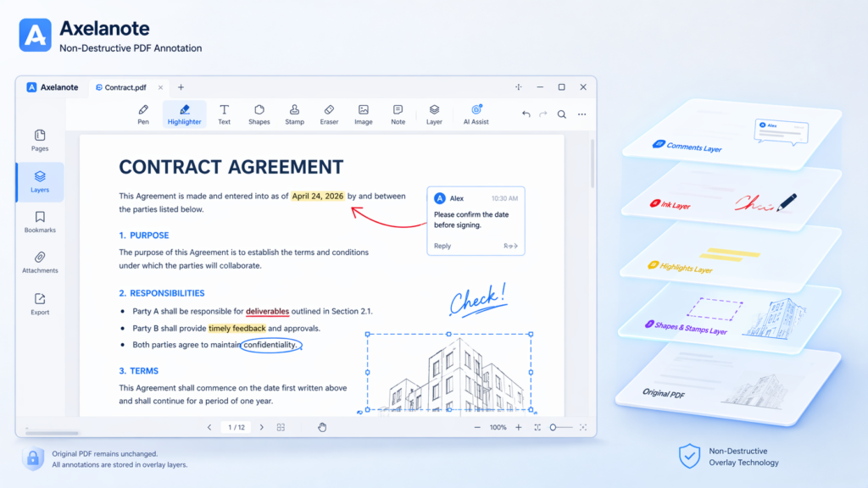868x488 pixels.
Task: Add a sticky Note annotation
Action: (398, 114)
